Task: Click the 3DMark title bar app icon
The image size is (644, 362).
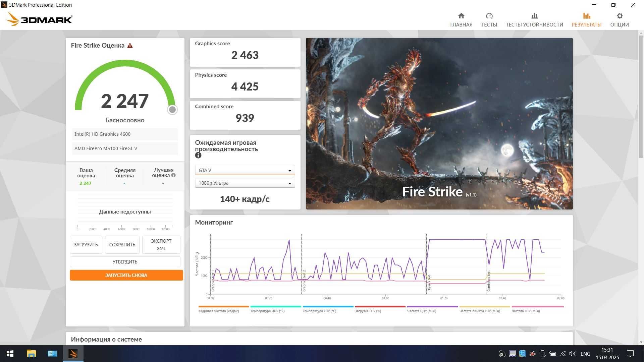Action: point(4,5)
